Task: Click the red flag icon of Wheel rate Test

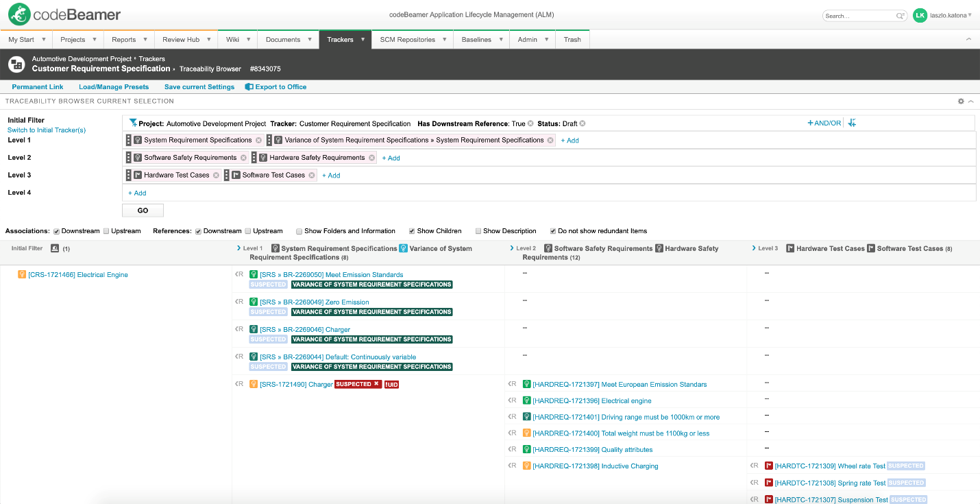Action: coord(769,466)
